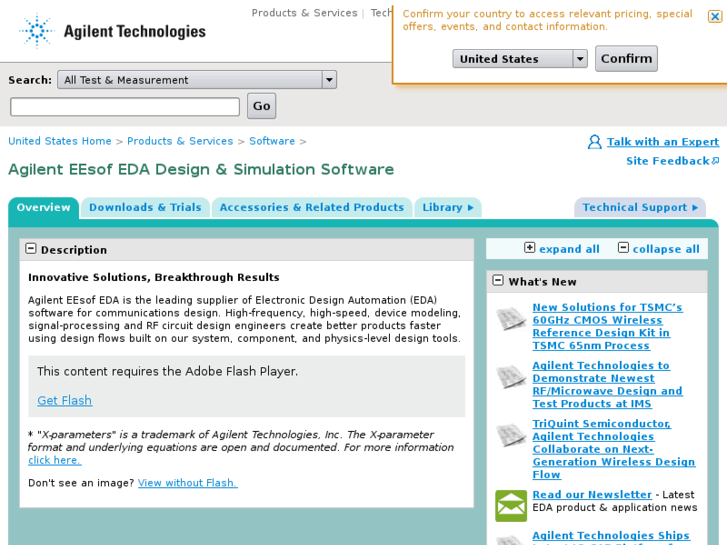Click expand all link

click(x=569, y=249)
